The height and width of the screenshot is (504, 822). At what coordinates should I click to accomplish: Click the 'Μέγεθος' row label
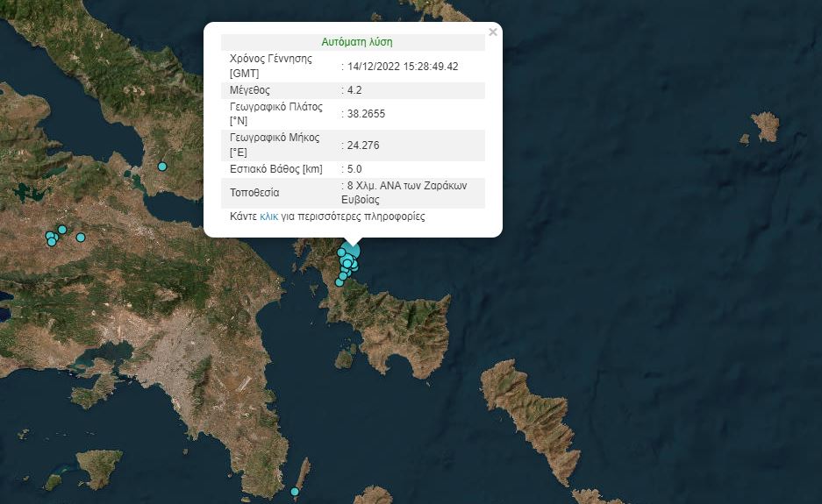click(248, 90)
